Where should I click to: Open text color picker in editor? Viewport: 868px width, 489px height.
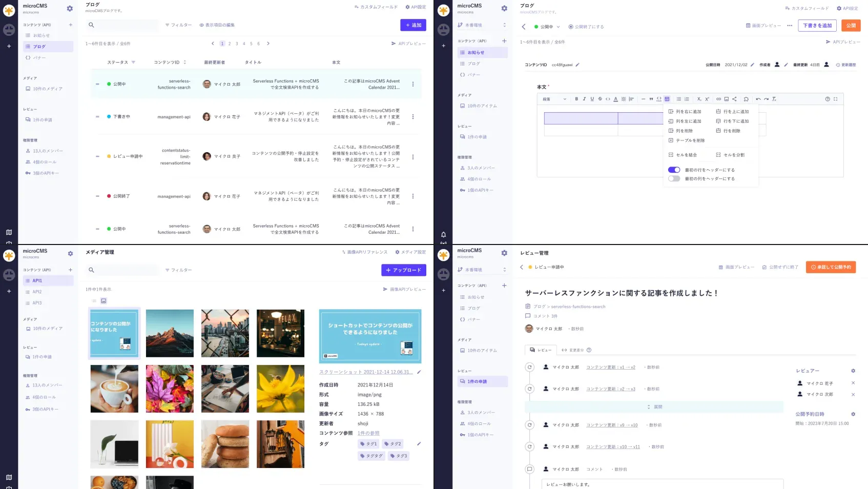tap(616, 99)
